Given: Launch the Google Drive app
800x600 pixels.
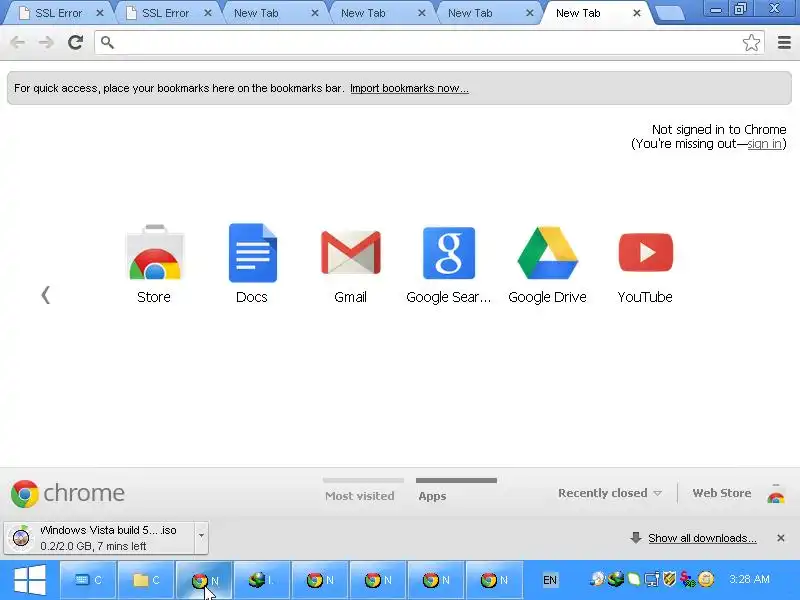Looking at the screenshot, I should 547,264.
